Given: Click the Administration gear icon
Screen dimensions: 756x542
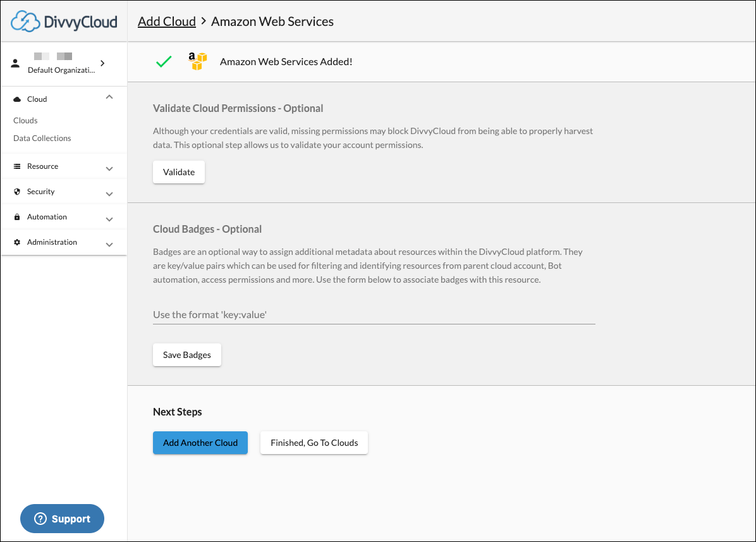Looking at the screenshot, I should [17, 242].
